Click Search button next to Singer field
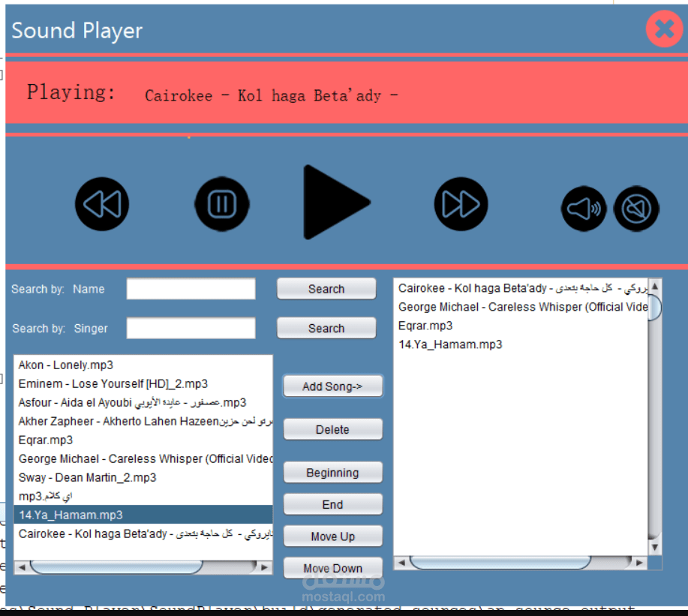 point(326,328)
